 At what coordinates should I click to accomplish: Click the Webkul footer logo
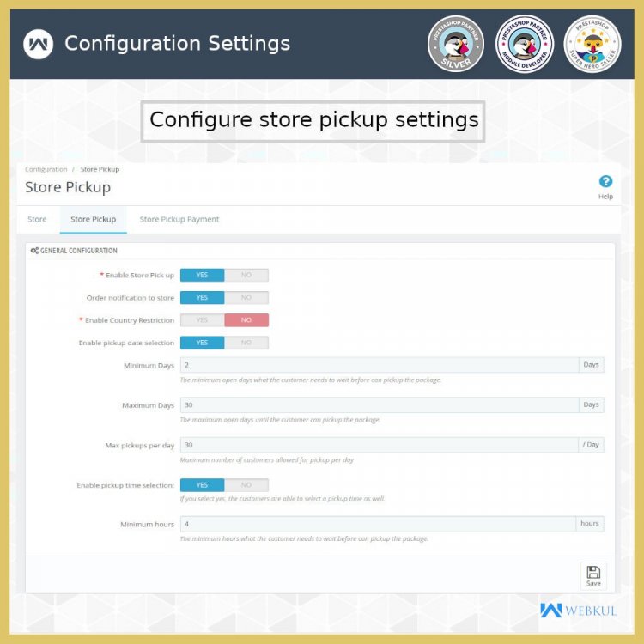tap(578, 611)
